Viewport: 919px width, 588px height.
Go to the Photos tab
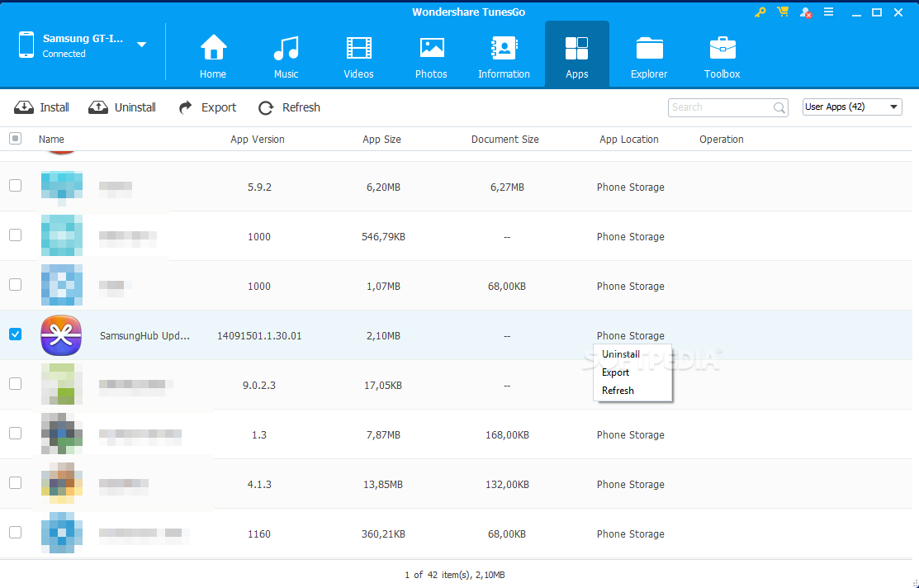pyautogui.click(x=431, y=55)
